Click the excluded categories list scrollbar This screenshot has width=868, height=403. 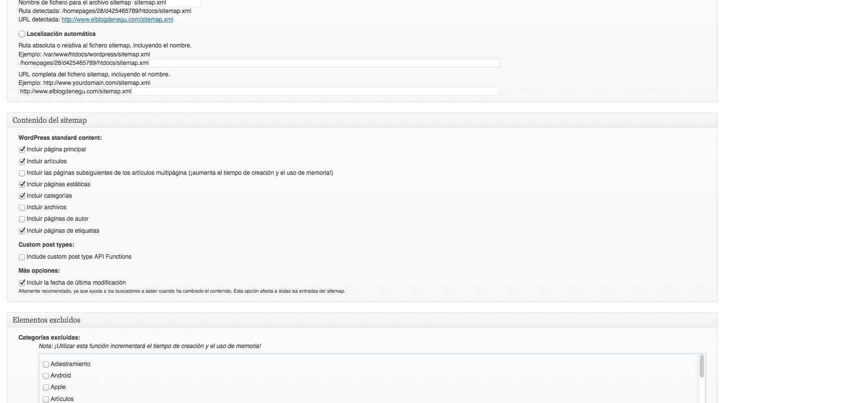701,367
